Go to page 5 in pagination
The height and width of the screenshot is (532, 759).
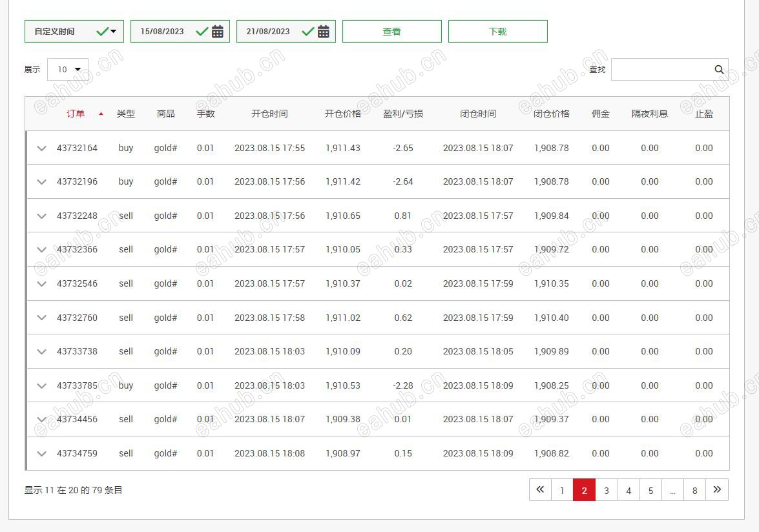(650, 490)
